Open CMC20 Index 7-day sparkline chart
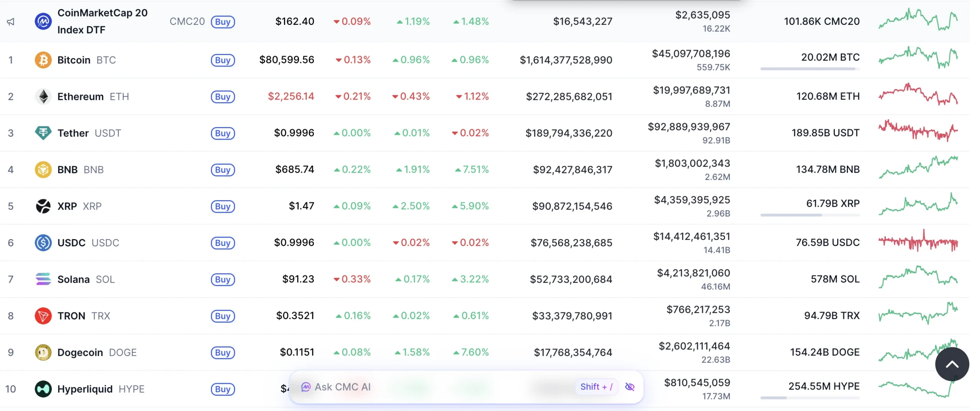980x411 pixels. 918,19
